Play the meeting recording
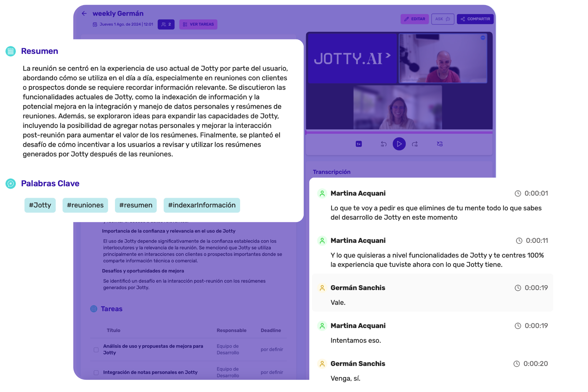Screen dimensions: 588x392 coord(399,144)
